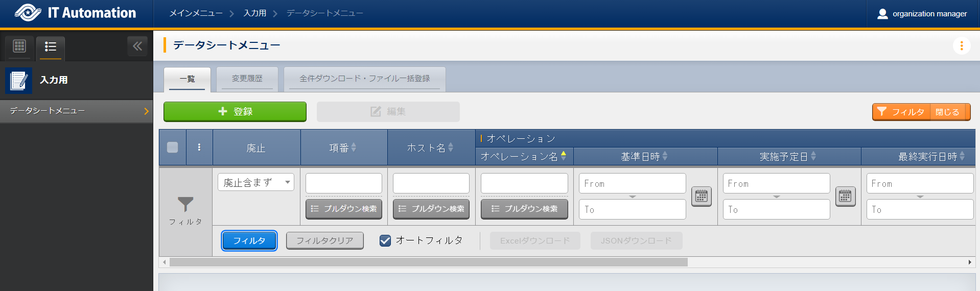Click the funnel フィルタ icon in table
Viewport: 980px width, 291px height.
click(185, 205)
